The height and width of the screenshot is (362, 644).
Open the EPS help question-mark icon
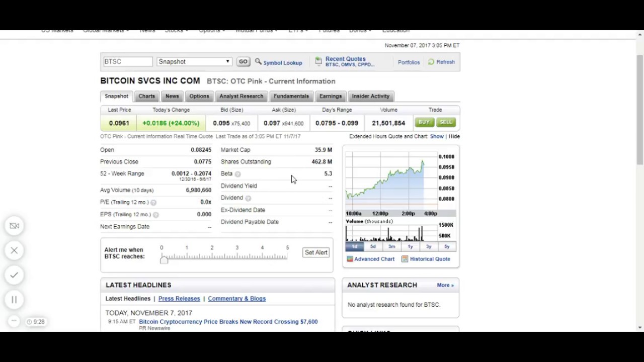point(156,215)
